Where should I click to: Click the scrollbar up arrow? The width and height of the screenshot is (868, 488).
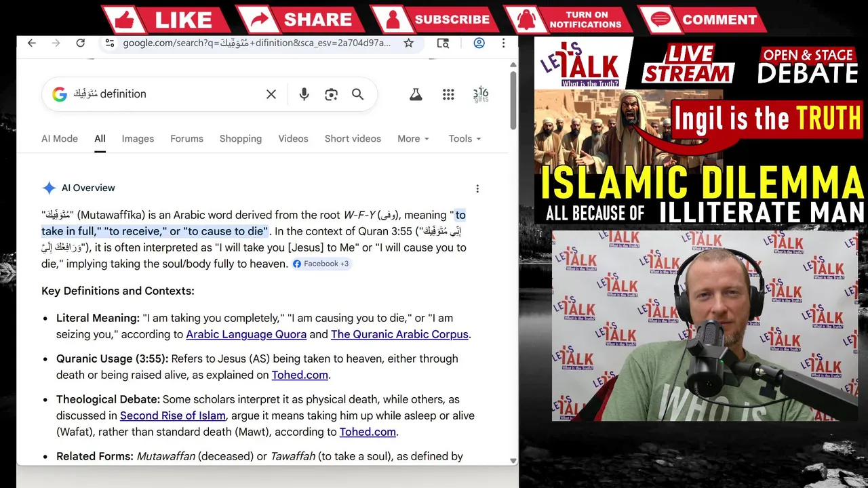[513, 64]
